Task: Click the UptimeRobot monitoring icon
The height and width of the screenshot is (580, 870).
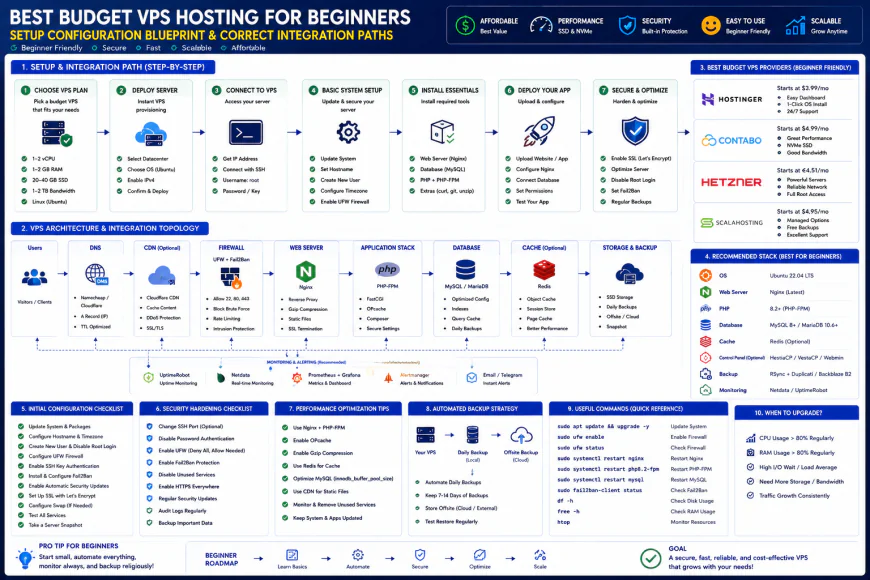Action: pyautogui.click(x=149, y=378)
